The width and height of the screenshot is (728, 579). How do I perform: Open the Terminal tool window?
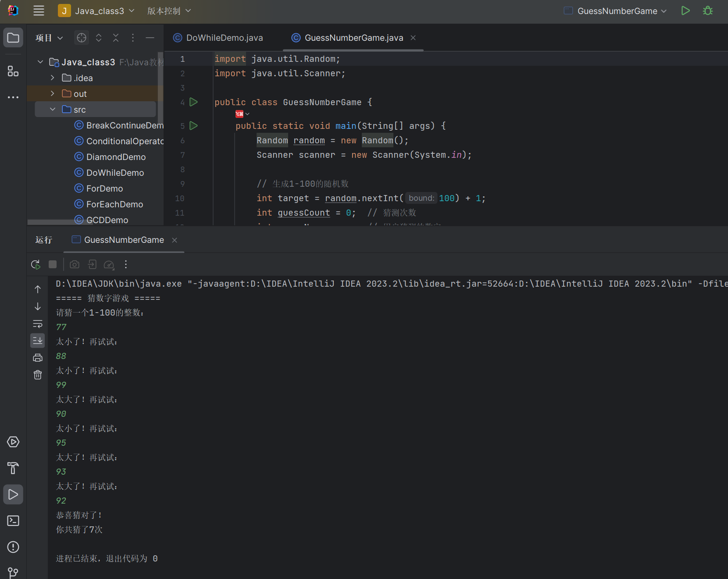[13, 521]
